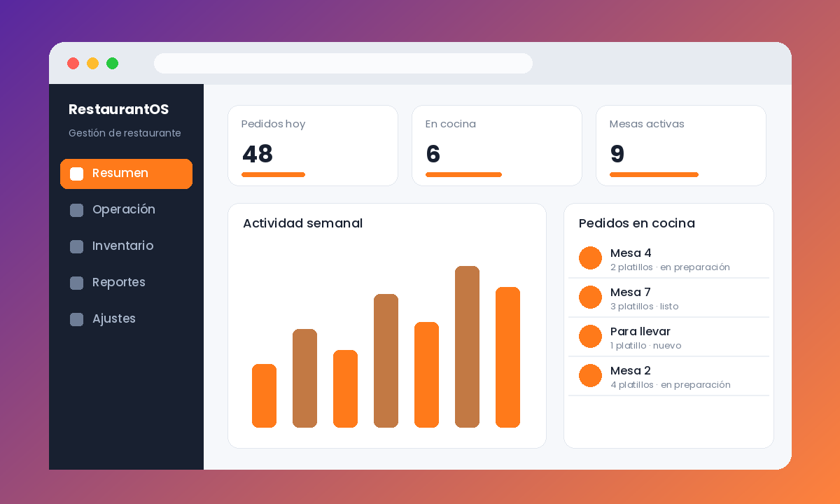Click the tallest bar in Actividad semanal
The height and width of the screenshot is (504, 840).
467,346
